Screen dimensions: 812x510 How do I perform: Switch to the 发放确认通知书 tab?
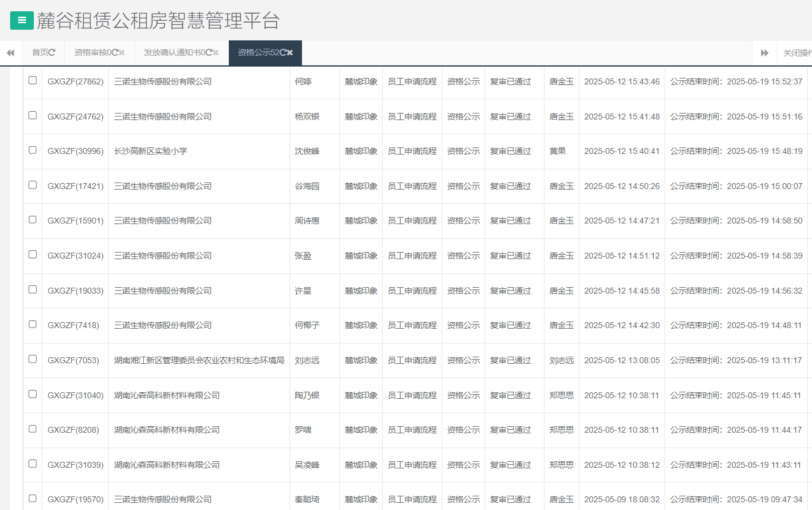click(174, 53)
